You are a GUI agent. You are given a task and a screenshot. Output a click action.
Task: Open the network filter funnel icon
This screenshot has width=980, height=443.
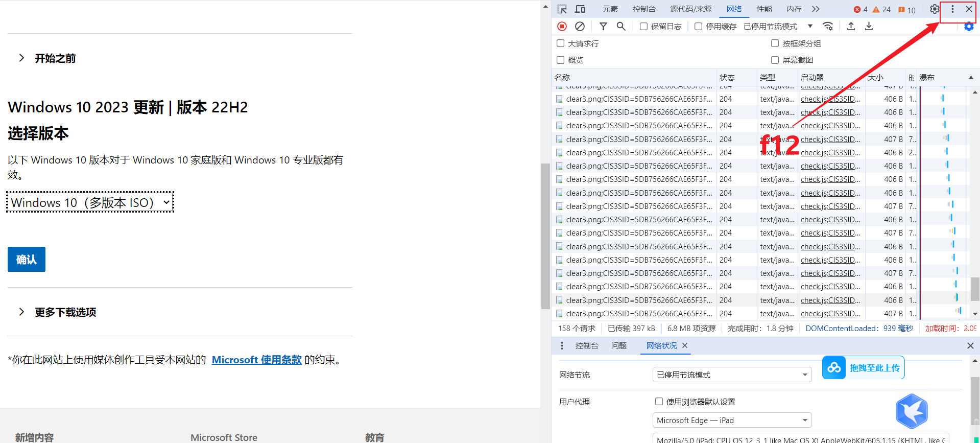pos(603,26)
